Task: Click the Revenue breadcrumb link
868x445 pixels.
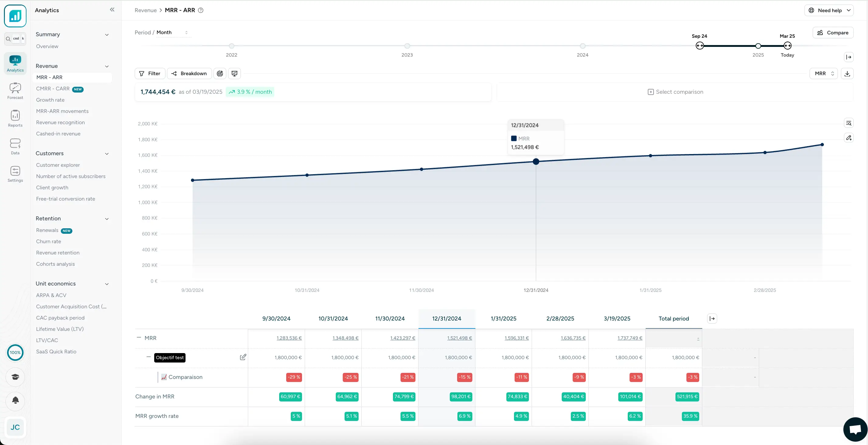Action: (x=146, y=10)
